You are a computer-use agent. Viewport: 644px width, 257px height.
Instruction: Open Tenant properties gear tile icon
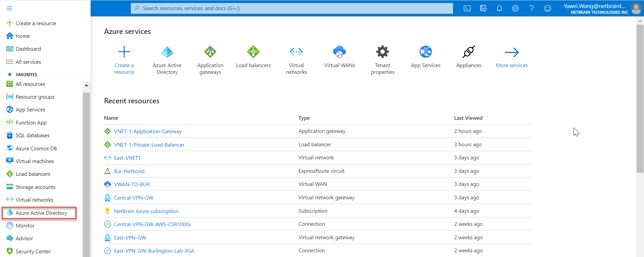pos(383,52)
